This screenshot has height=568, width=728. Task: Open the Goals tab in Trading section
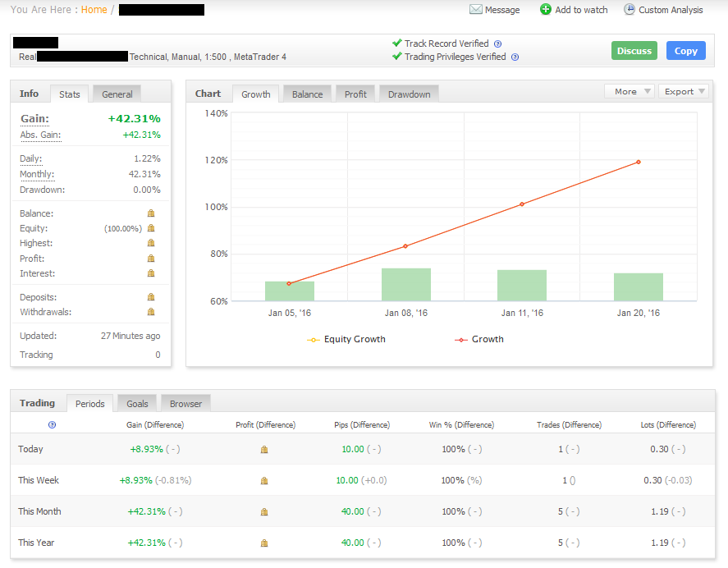coord(137,404)
